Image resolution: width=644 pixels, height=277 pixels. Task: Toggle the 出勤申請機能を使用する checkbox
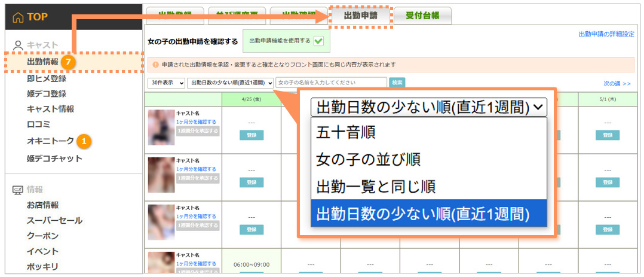[318, 41]
